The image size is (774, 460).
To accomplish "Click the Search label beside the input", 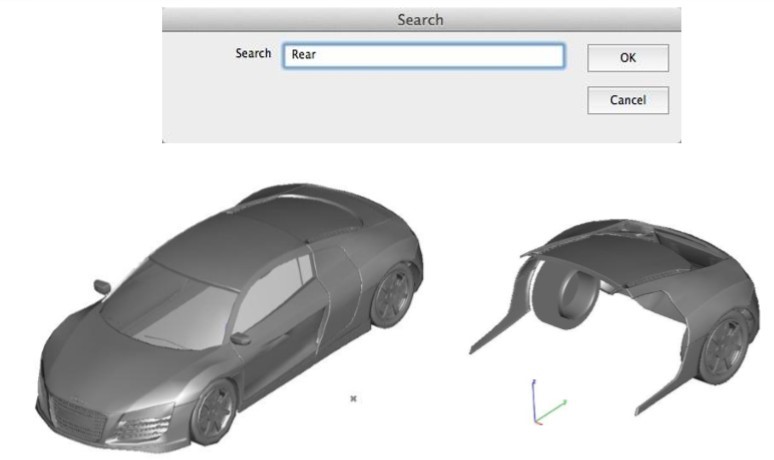I will click(x=253, y=54).
